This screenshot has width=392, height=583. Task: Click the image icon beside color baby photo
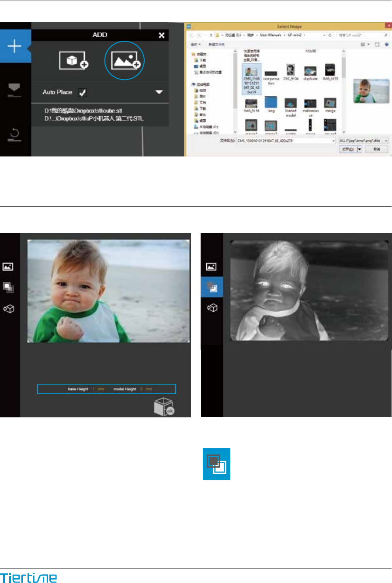point(8,267)
